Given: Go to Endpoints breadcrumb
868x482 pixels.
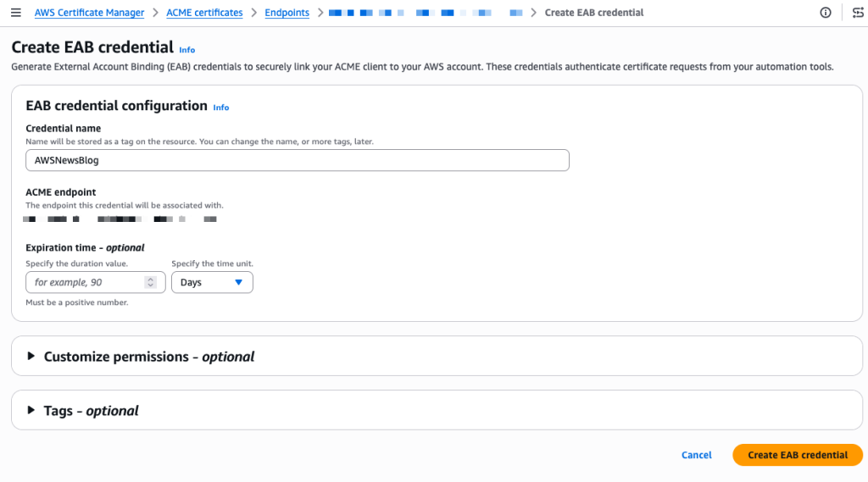Looking at the screenshot, I should (x=287, y=12).
